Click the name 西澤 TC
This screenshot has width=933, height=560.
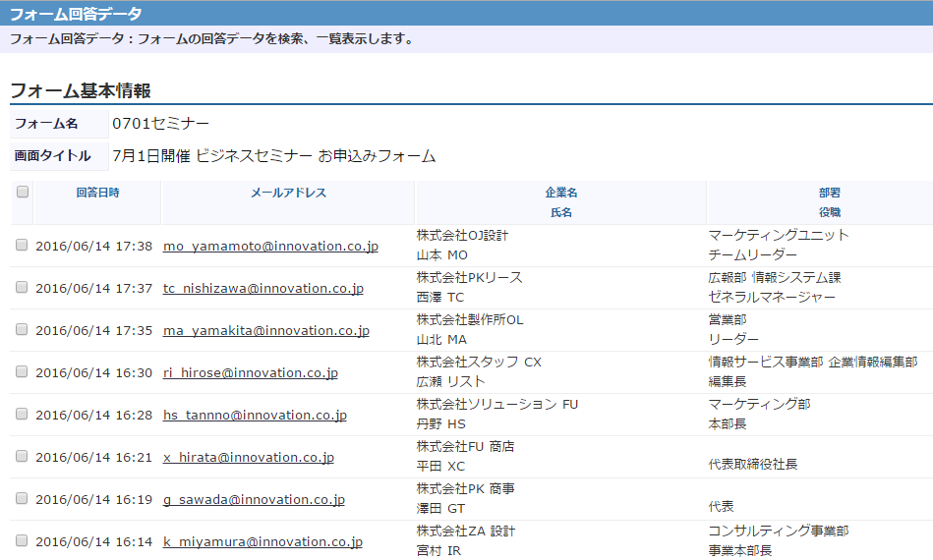tap(440, 298)
